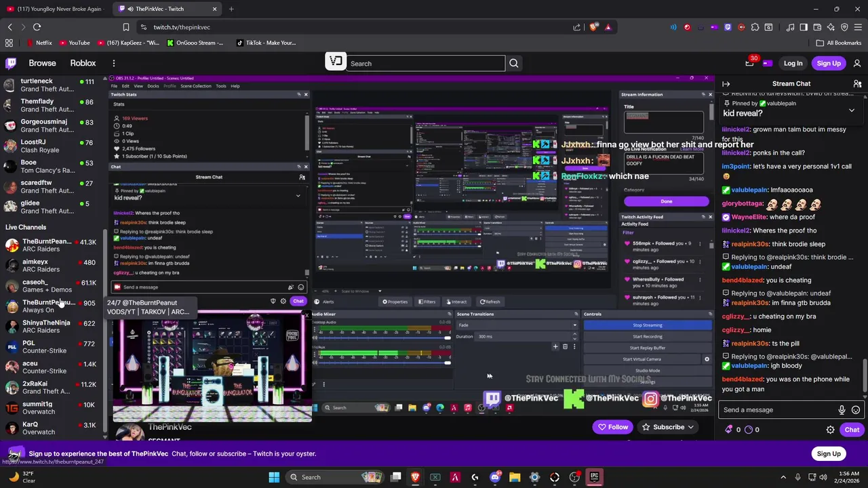This screenshot has height=488, width=868.
Task: Open Brave VPN shield icon
Action: pyautogui.click(x=844, y=27)
